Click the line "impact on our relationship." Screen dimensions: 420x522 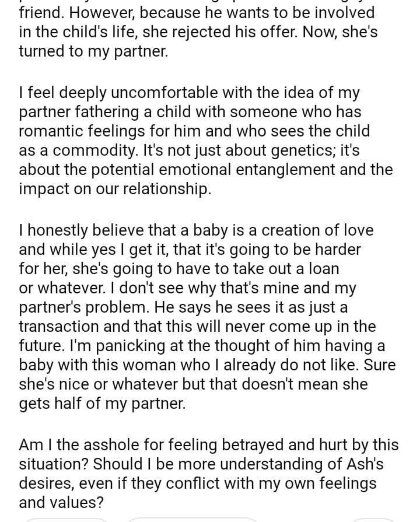tap(114, 190)
